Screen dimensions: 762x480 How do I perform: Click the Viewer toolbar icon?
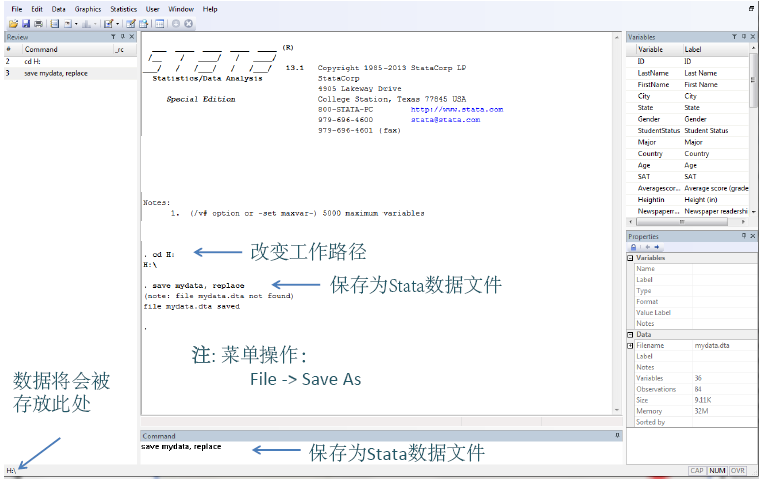(68, 23)
